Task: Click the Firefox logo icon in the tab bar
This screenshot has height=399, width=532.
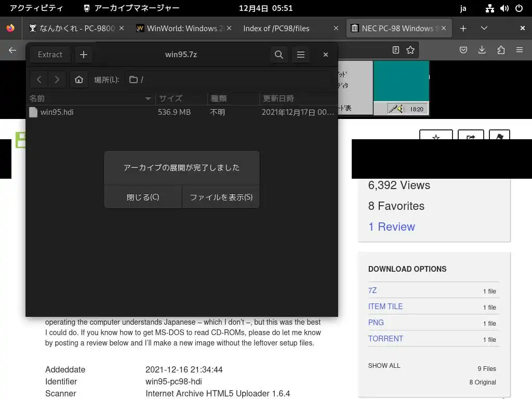Action: (x=10, y=28)
